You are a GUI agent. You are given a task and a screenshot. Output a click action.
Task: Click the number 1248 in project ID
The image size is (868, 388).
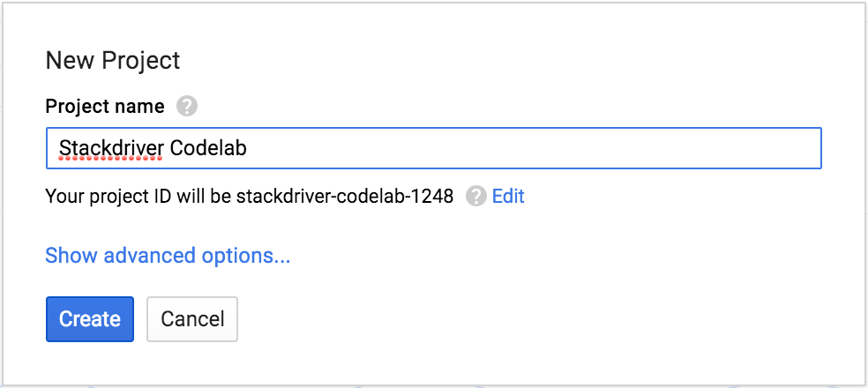tap(436, 196)
